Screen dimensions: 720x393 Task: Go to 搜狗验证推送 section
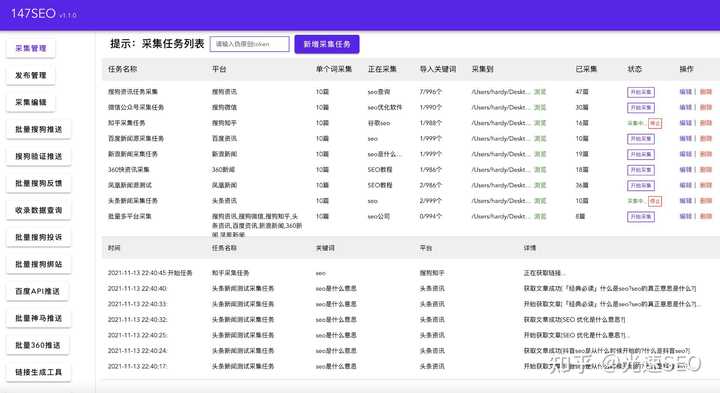[x=39, y=157]
